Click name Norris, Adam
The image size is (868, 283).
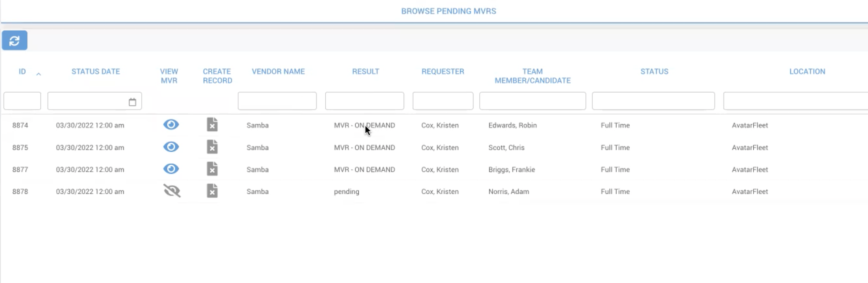[509, 192]
